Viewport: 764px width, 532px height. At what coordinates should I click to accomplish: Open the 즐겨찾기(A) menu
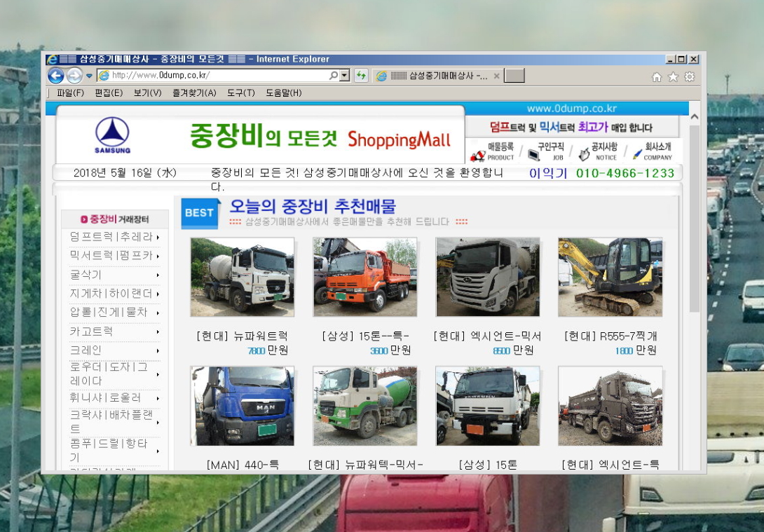(194, 93)
